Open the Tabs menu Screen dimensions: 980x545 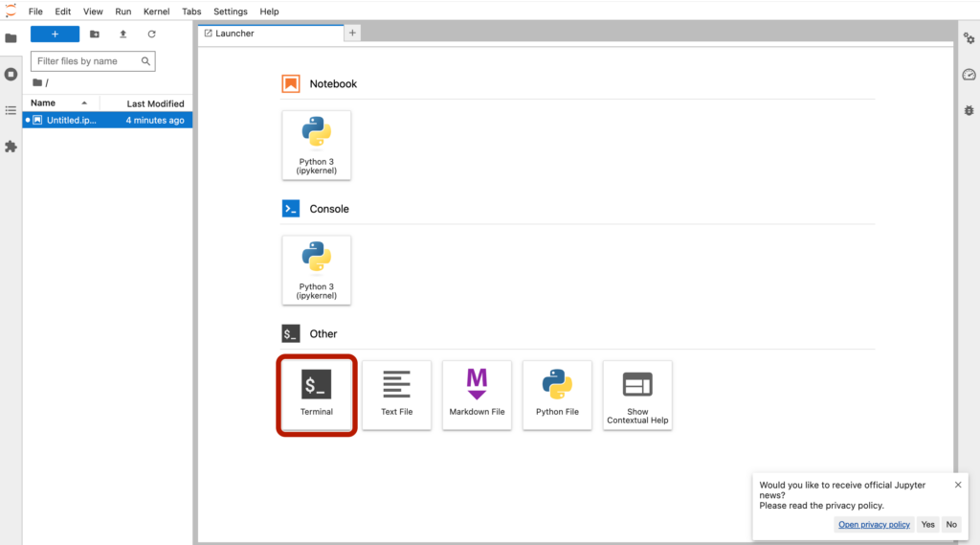191,11
